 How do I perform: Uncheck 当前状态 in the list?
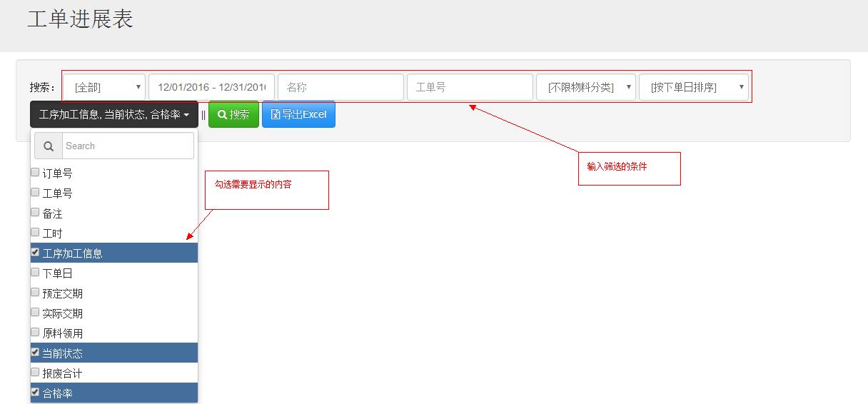coord(35,353)
